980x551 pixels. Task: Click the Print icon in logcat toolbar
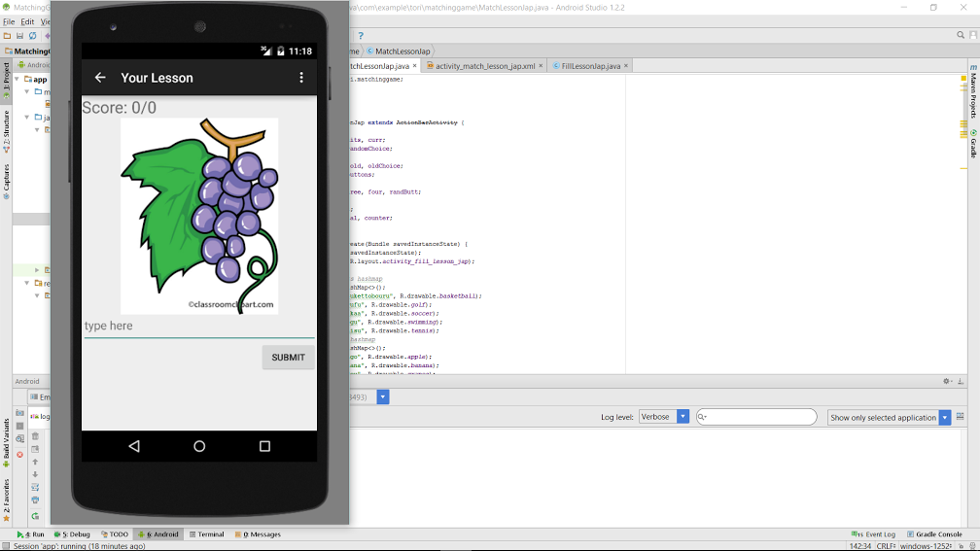35,500
